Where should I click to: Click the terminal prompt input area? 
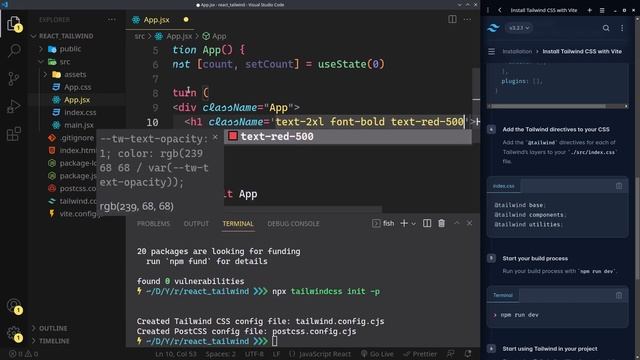(275, 341)
